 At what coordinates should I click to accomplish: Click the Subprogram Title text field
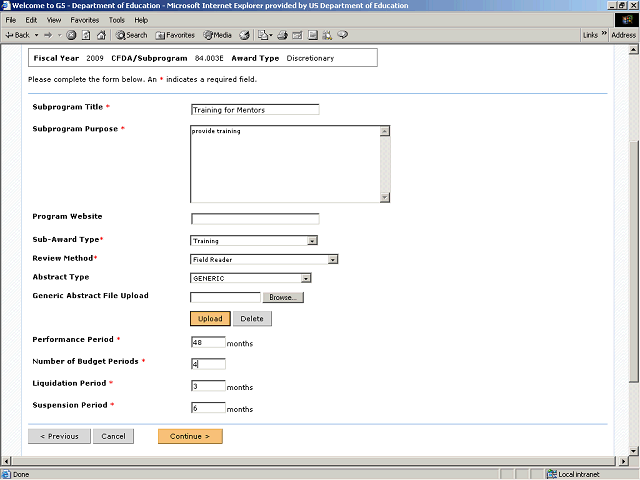coord(255,109)
